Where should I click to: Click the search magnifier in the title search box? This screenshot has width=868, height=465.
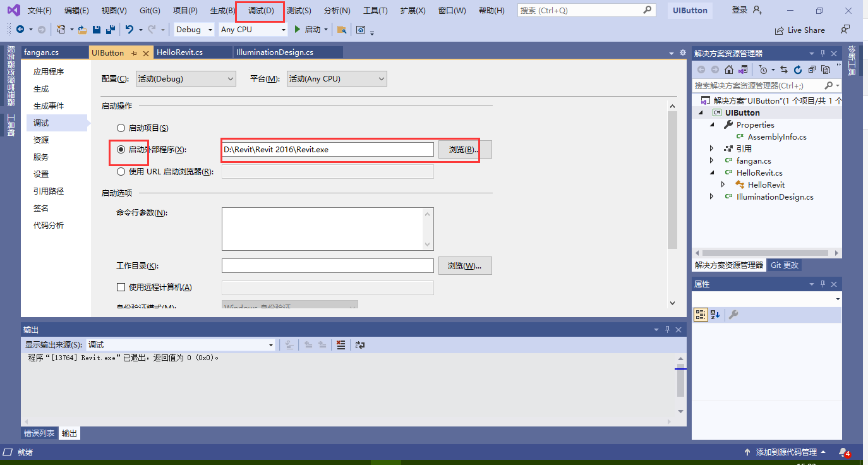click(648, 10)
